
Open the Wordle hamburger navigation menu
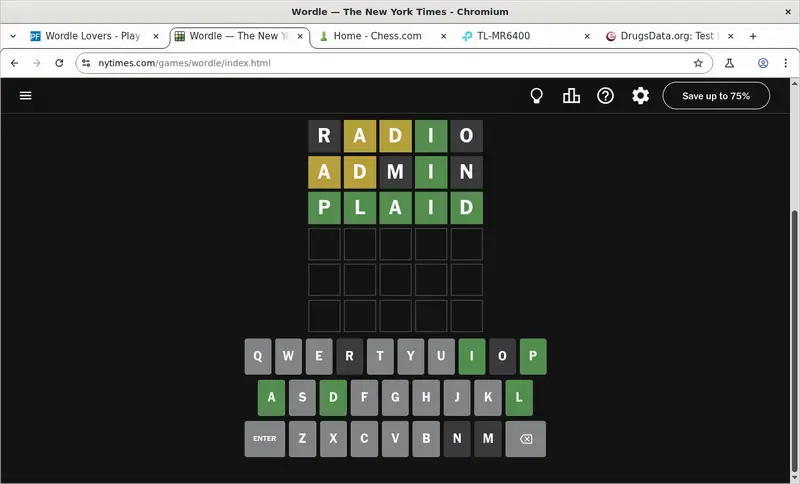point(26,96)
